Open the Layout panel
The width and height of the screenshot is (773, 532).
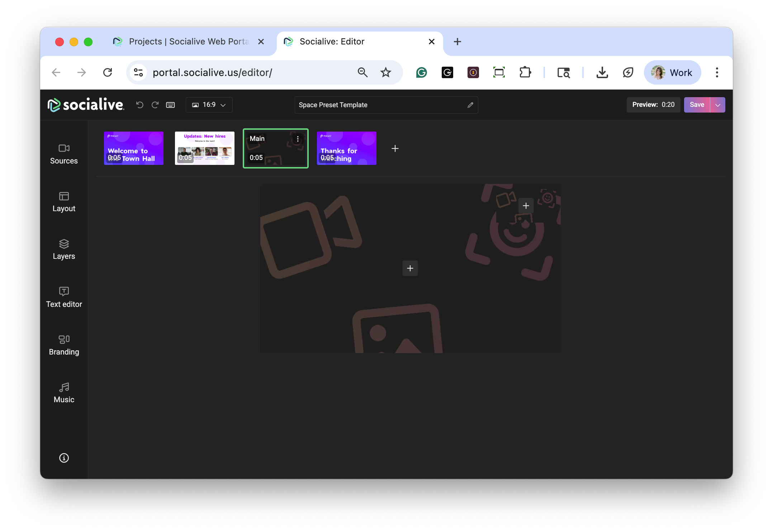tap(64, 202)
